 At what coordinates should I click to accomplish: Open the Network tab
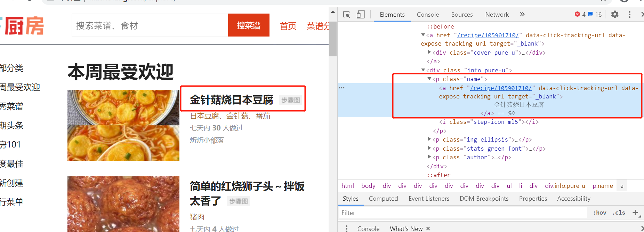[497, 14]
